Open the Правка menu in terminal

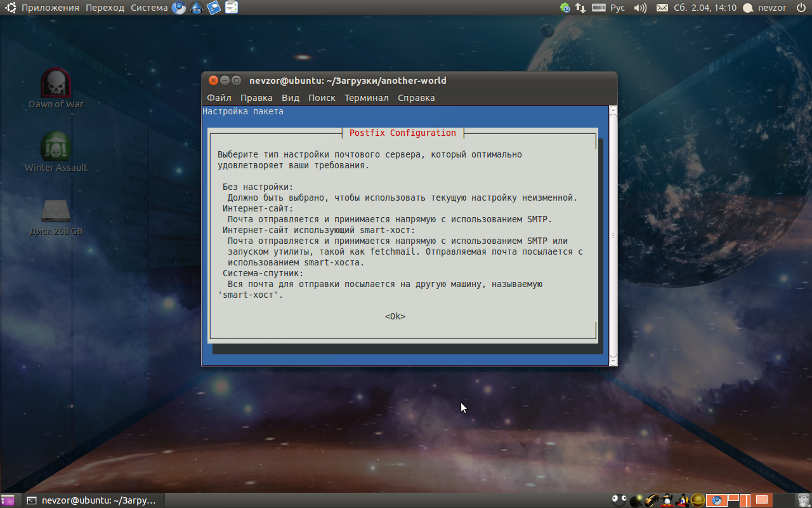[256, 98]
